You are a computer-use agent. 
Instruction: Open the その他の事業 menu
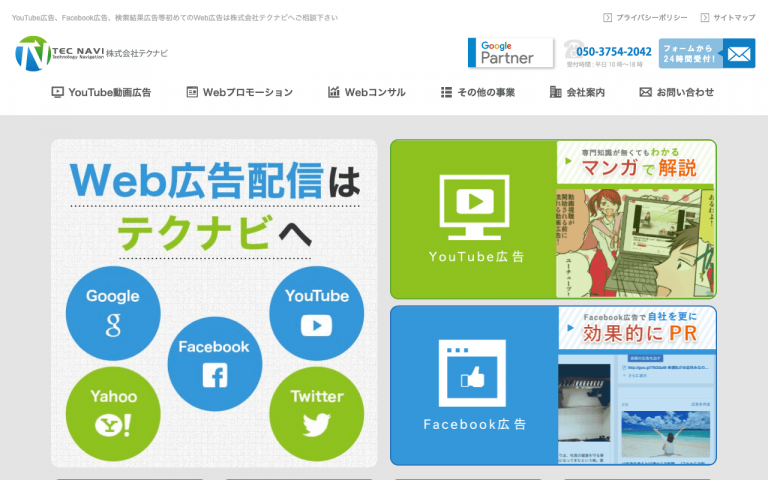click(478, 92)
